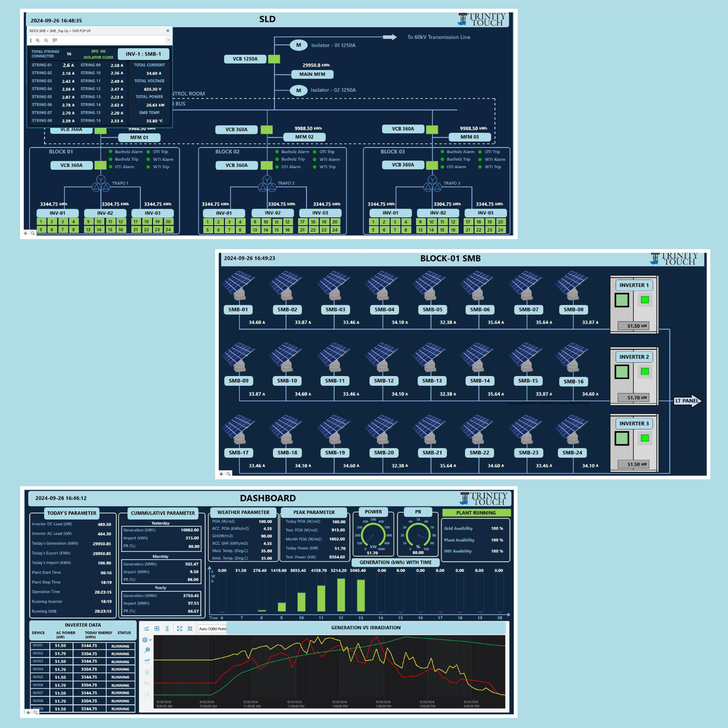Screen dimensions: 728x728
Task: Zoom in using the SMB pop-up toolbar magnifier
Action: (x=38, y=40)
